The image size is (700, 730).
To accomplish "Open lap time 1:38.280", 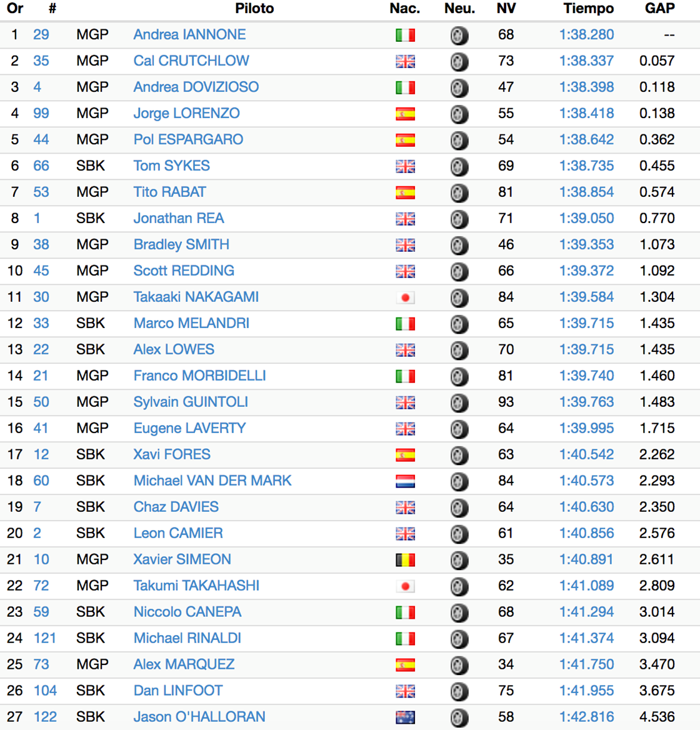I will (x=586, y=34).
